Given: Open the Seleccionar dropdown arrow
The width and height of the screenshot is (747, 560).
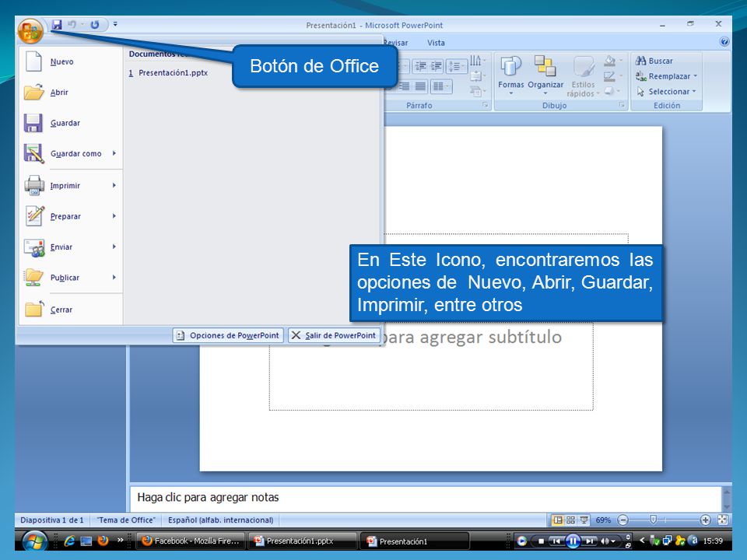Looking at the screenshot, I should [694, 92].
